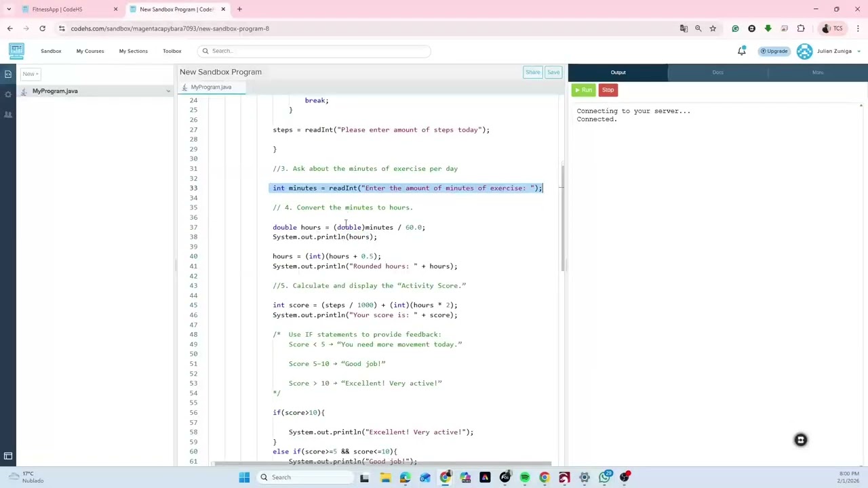868x488 pixels.
Task: Open the tab search chevron in Chrome
Action: point(9,9)
